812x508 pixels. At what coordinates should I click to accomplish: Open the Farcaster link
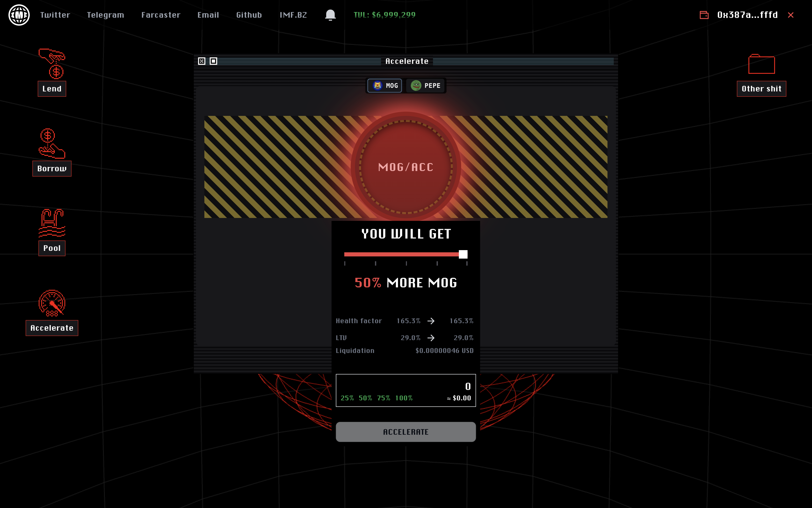click(161, 15)
